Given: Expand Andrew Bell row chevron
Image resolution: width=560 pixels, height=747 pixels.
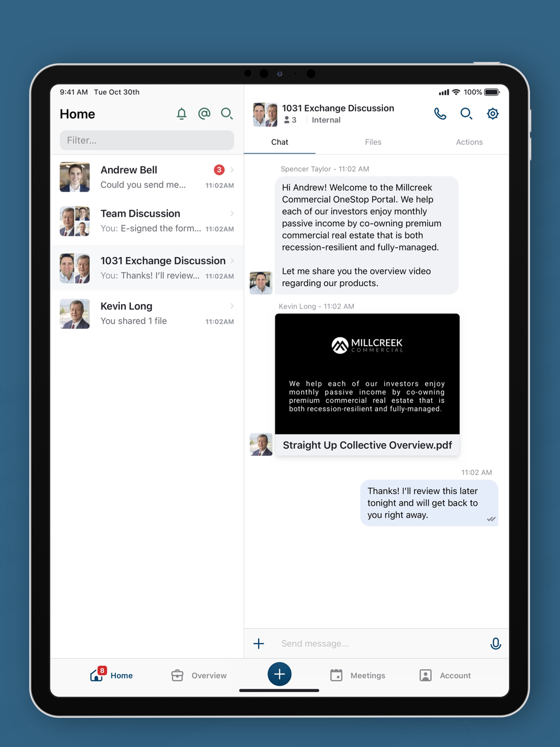Looking at the screenshot, I should (x=232, y=170).
